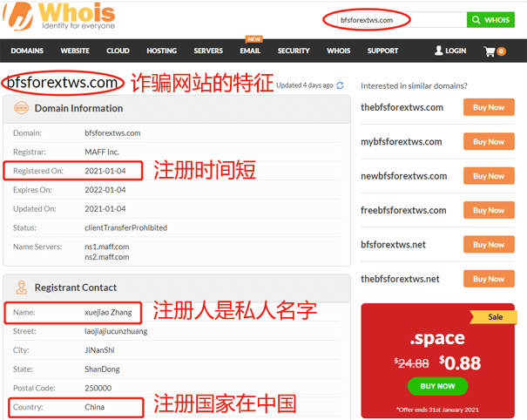Click Buy Now for bfsforextws.net
Viewport: 527px width, 420px height.
coord(489,245)
